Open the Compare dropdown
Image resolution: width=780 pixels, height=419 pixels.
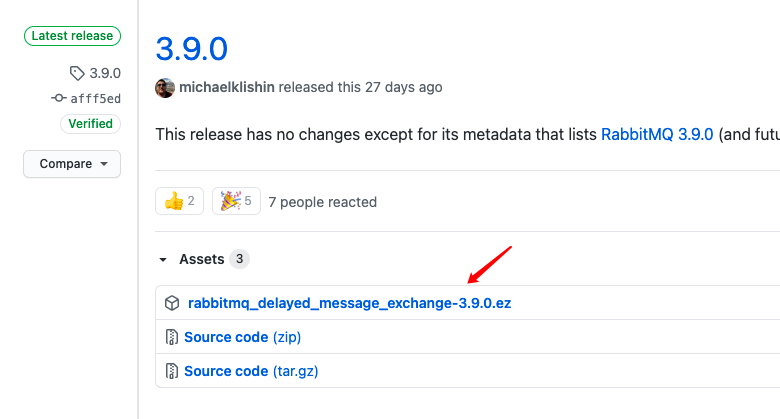pyautogui.click(x=72, y=164)
